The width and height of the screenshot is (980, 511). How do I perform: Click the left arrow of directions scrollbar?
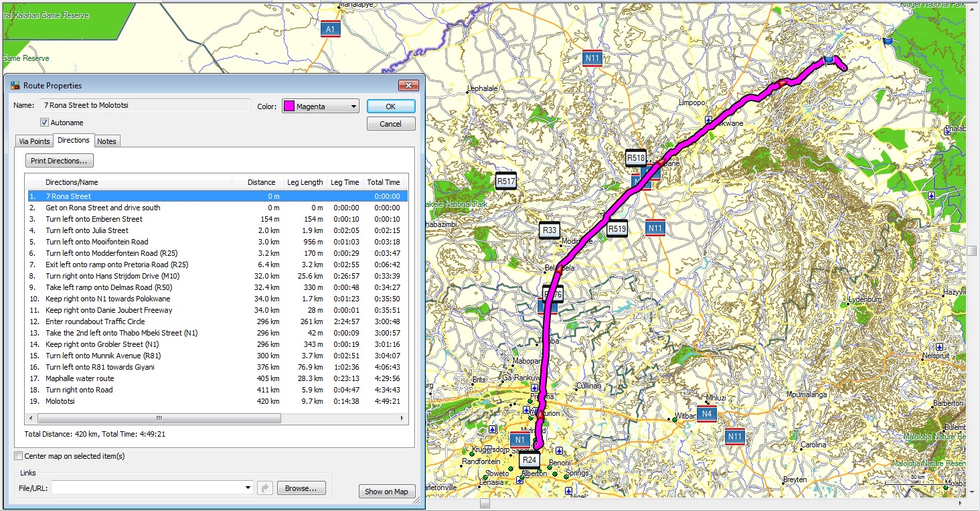click(31, 419)
